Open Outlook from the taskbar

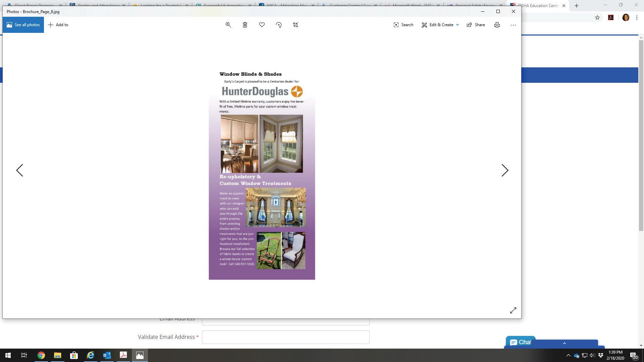[107, 355]
